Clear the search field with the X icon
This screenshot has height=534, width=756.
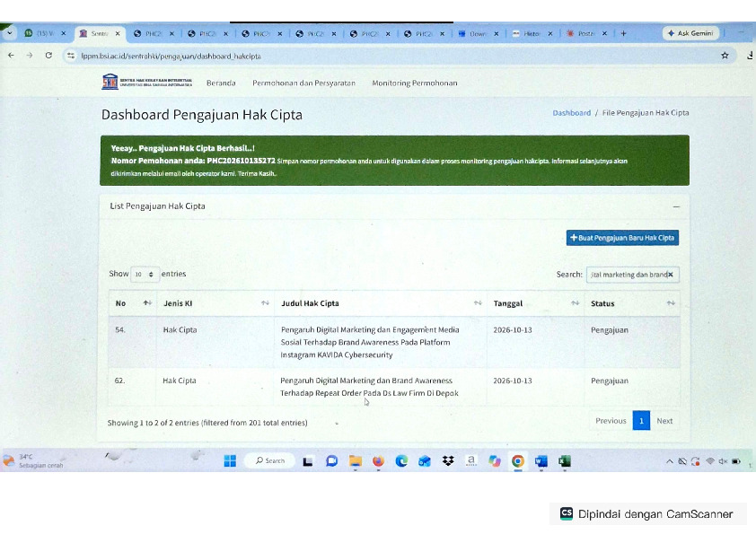tap(670, 275)
